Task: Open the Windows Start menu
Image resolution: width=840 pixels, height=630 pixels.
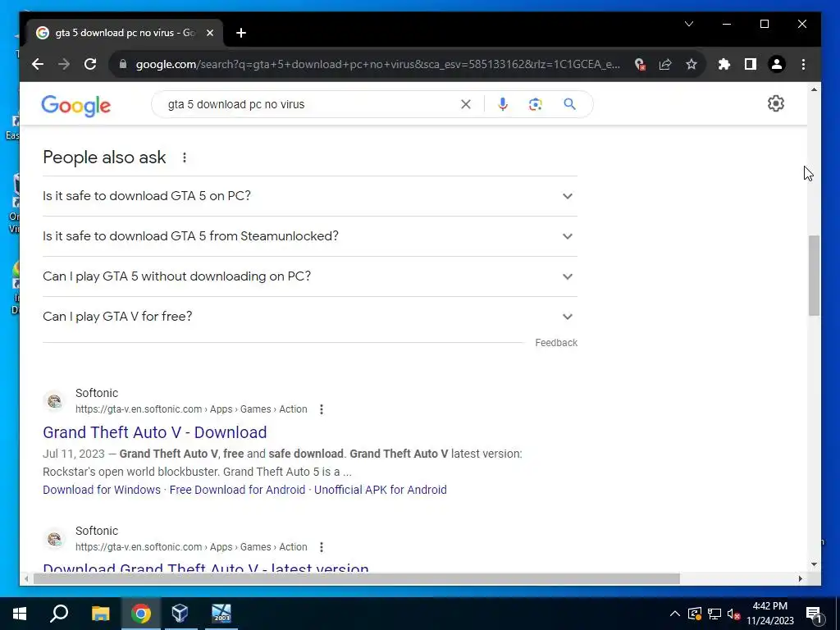Action: click(x=20, y=614)
